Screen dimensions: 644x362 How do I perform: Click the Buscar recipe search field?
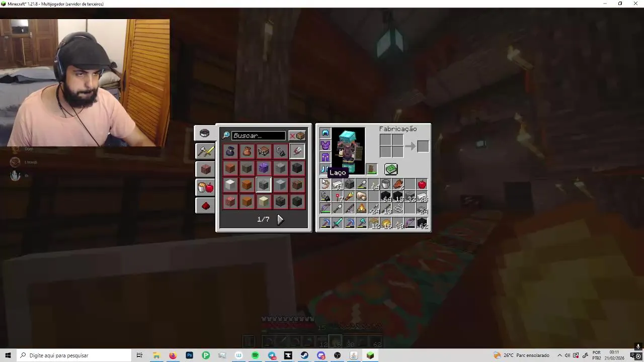(259, 135)
